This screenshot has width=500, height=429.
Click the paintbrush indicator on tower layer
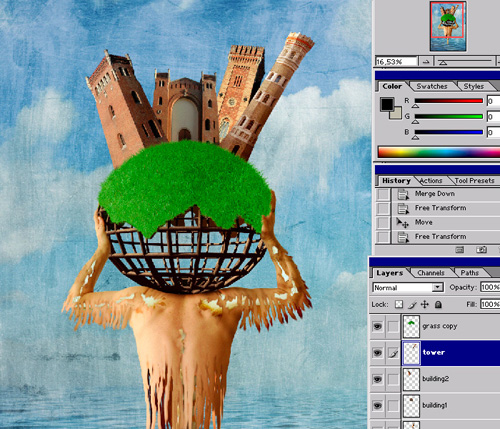(x=393, y=353)
